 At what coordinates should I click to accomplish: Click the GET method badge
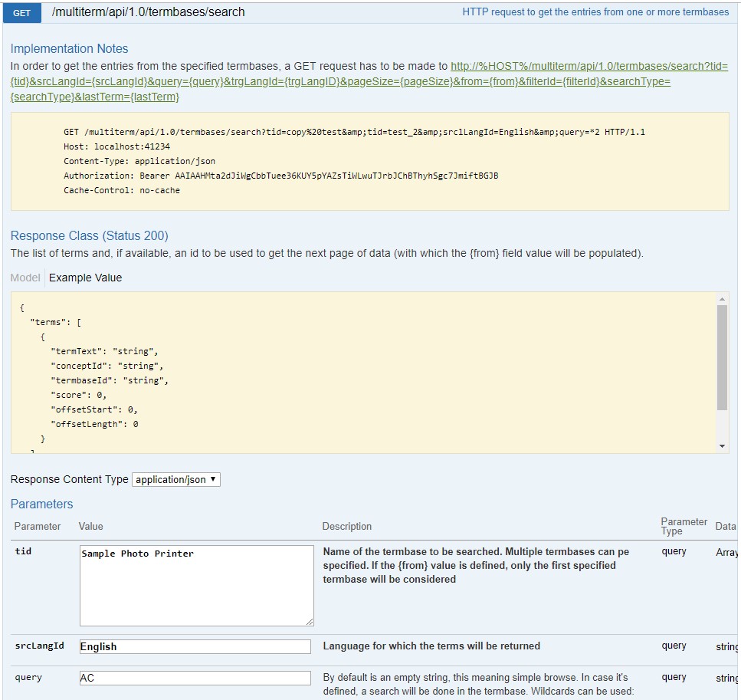click(x=21, y=13)
